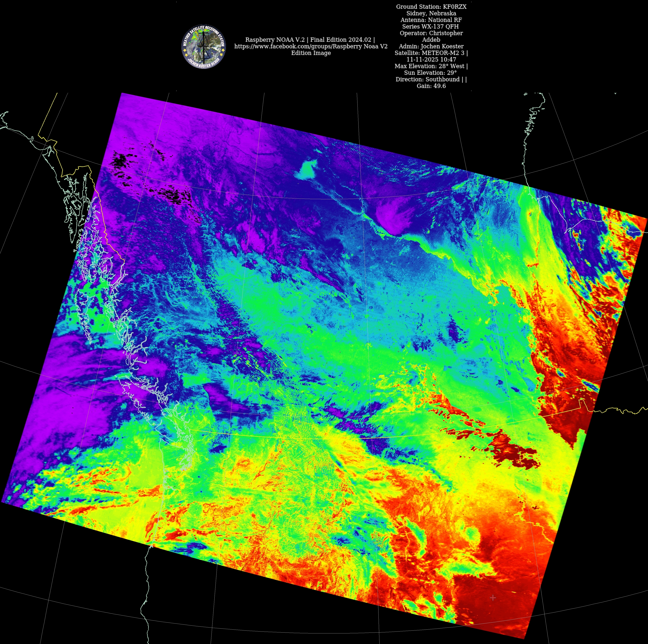The image size is (648, 644).
Task: Click the 'Raspberry NOAA V.2 Final Edition' title
Action: pos(310,40)
